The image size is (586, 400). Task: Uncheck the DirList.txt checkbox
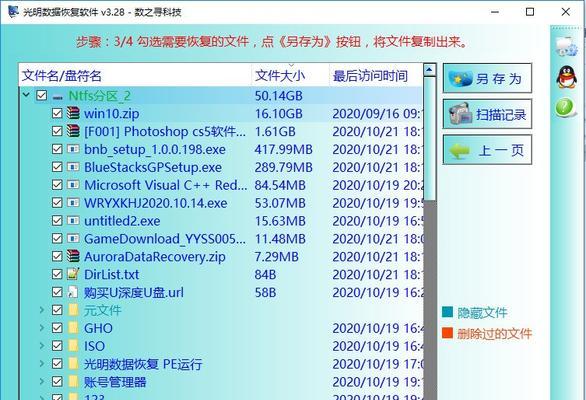tap(57, 274)
